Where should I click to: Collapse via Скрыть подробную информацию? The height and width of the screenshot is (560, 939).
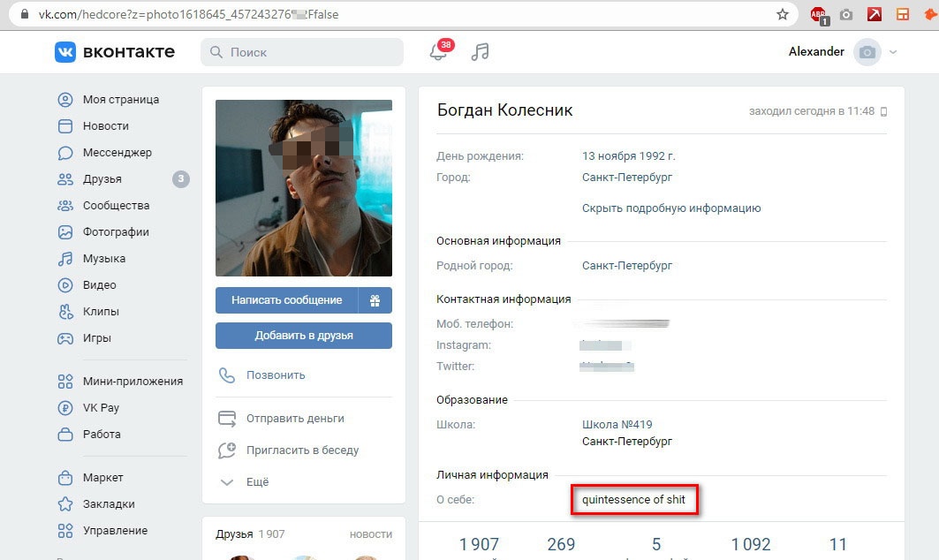(671, 208)
